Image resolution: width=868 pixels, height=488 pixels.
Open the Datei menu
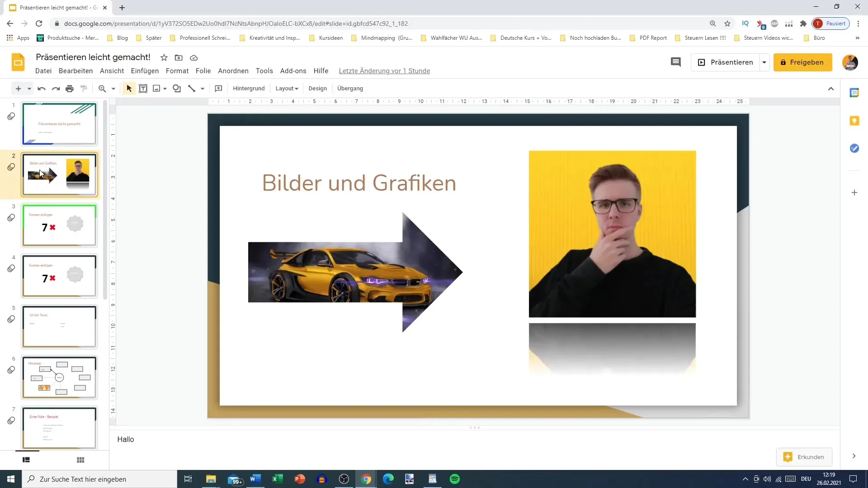(x=43, y=71)
